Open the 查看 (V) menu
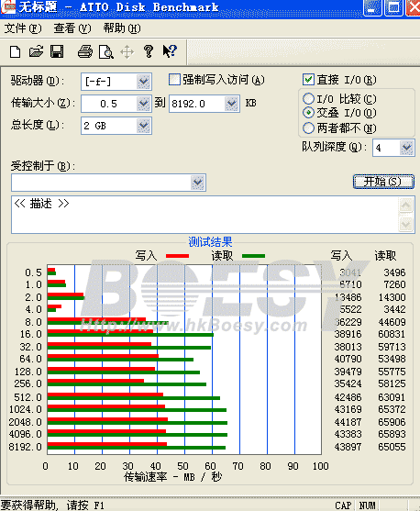The width and height of the screenshot is (420, 511). (x=72, y=28)
